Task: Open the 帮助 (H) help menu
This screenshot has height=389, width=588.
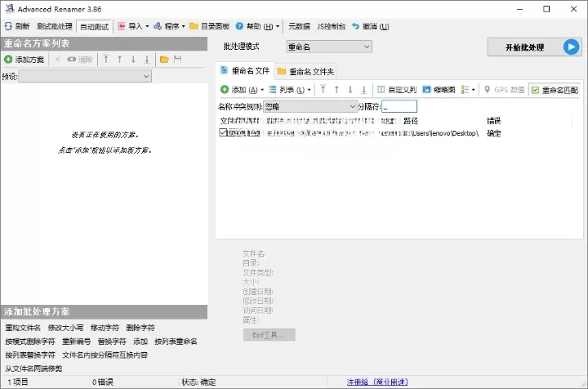Action: (x=257, y=26)
